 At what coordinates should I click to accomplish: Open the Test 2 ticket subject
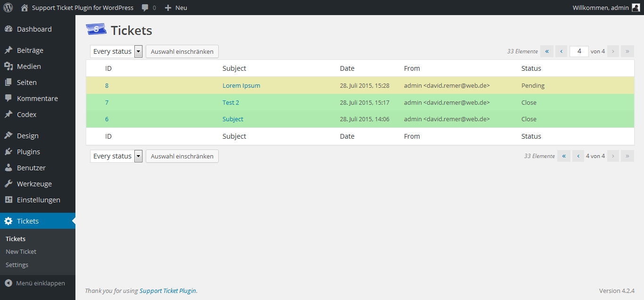(231, 102)
